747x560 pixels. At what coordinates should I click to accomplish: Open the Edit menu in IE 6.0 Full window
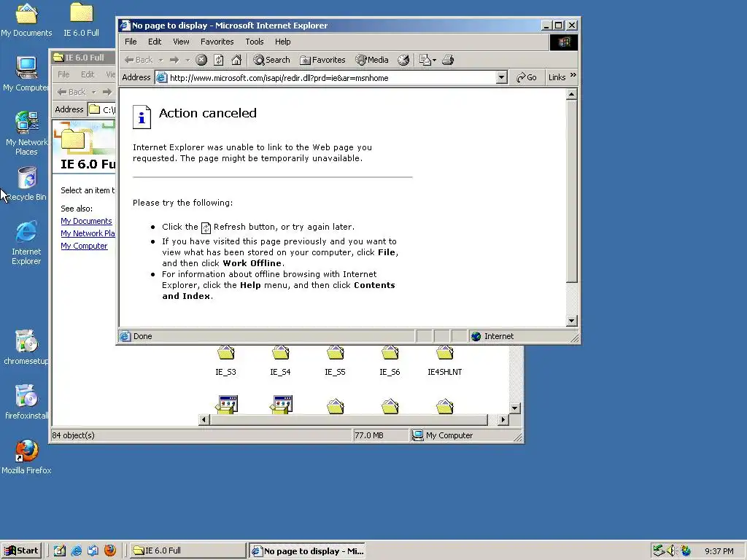tap(88, 74)
